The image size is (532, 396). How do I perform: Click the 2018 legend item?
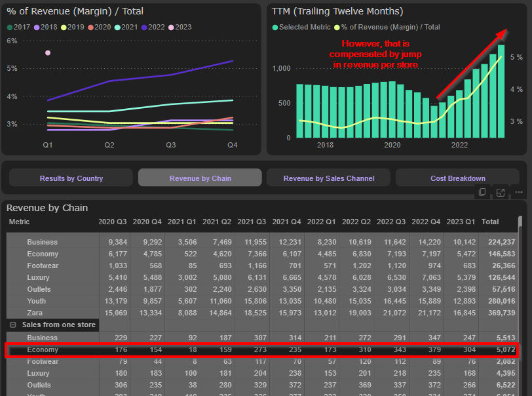coord(36,27)
